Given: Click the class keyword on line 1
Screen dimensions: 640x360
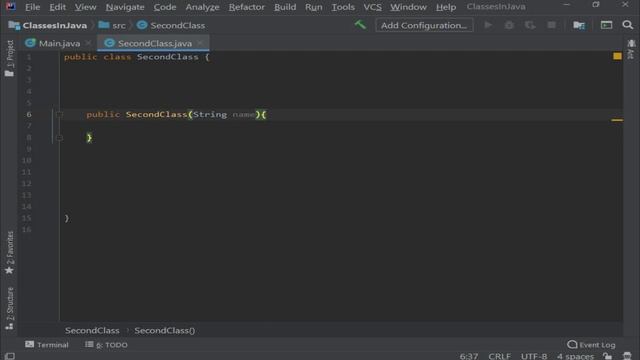Looking at the screenshot, I should 117,57.
